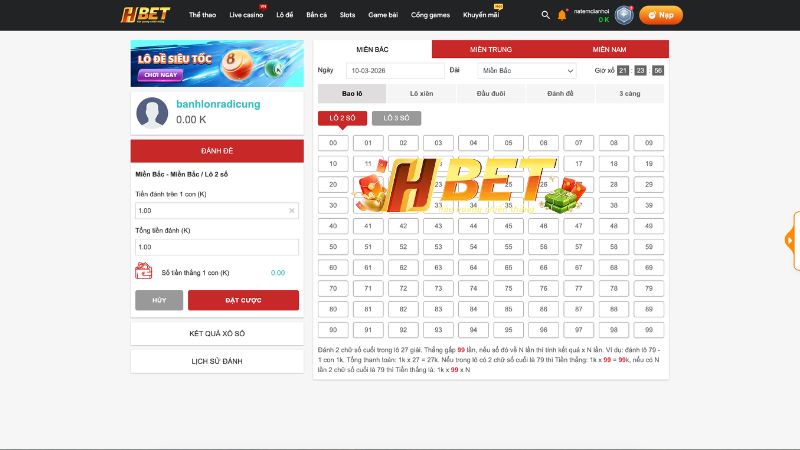The image size is (800, 450).
Task: Pick number 04 in the grid
Action: (473, 143)
